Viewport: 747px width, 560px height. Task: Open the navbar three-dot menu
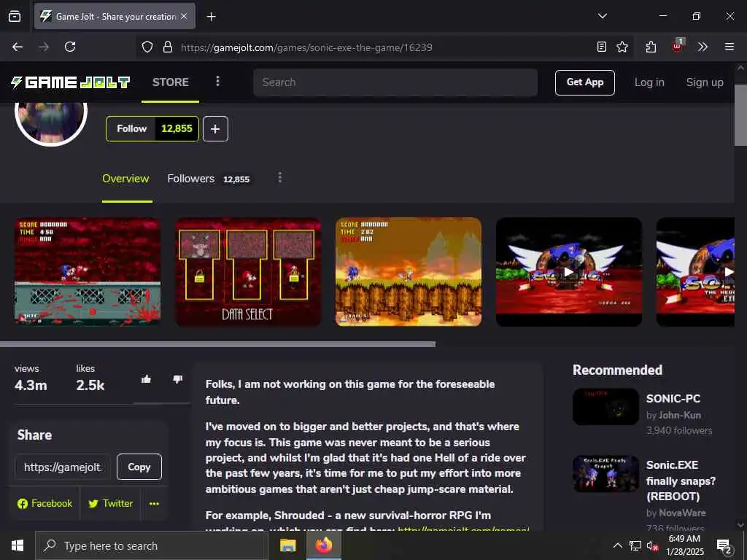(x=217, y=82)
